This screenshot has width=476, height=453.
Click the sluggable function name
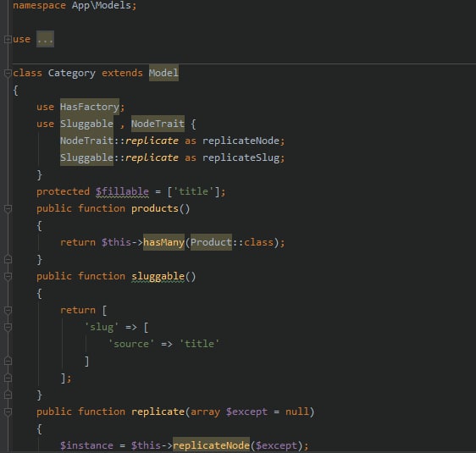[158, 276]
